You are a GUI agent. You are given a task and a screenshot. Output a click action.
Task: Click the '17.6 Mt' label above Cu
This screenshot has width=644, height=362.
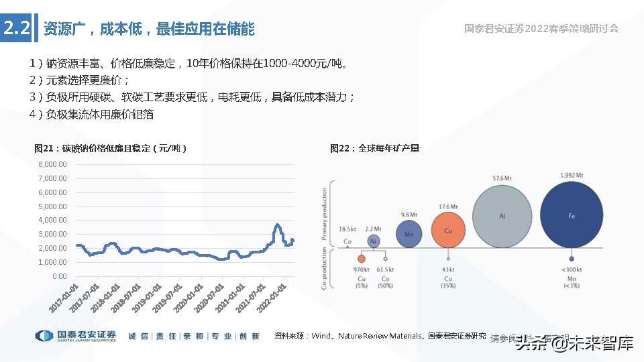click(x=448, y=207)
